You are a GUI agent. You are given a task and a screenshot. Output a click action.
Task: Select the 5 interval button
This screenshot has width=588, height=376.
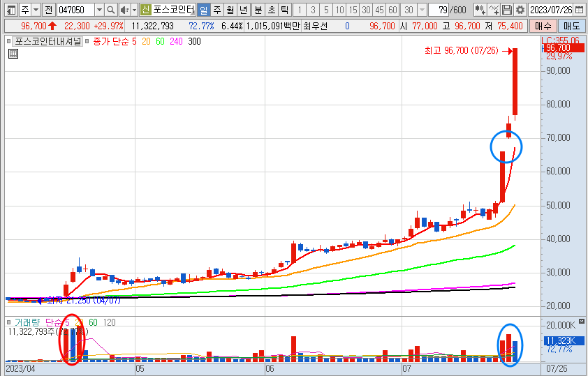[x=326, y=10]
